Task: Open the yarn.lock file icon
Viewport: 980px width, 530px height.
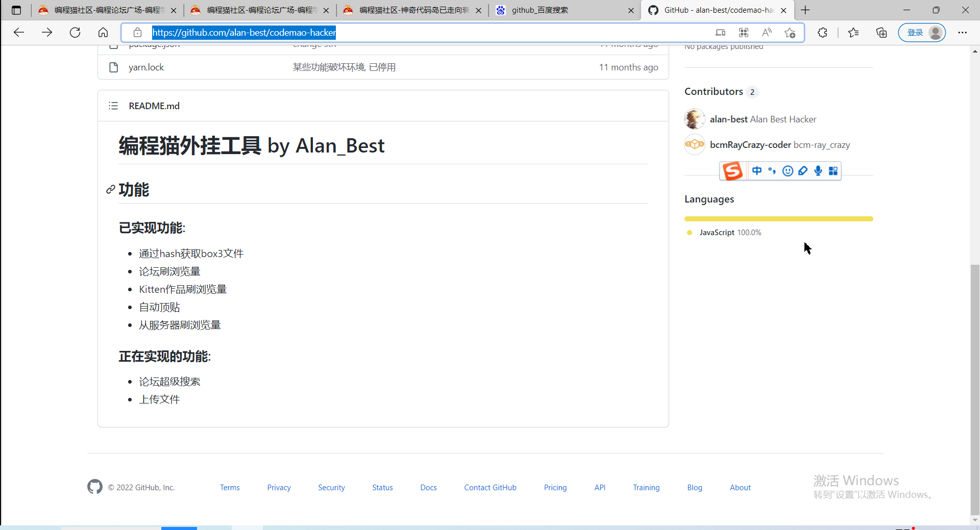Action: click(x=114, y=67)
